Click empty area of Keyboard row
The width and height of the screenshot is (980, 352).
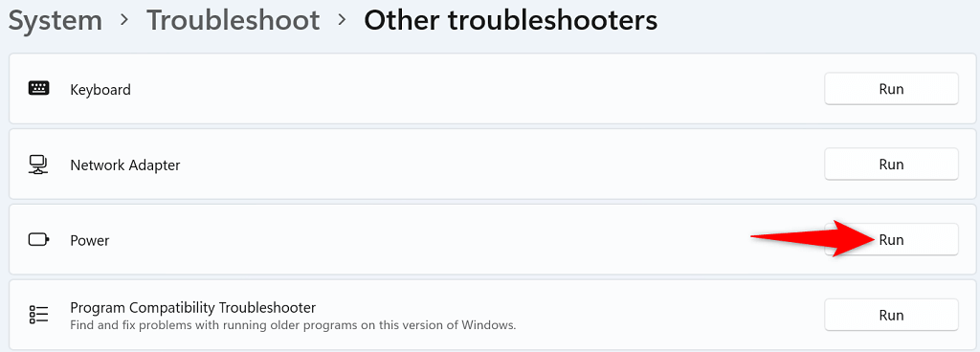[475, 89]
